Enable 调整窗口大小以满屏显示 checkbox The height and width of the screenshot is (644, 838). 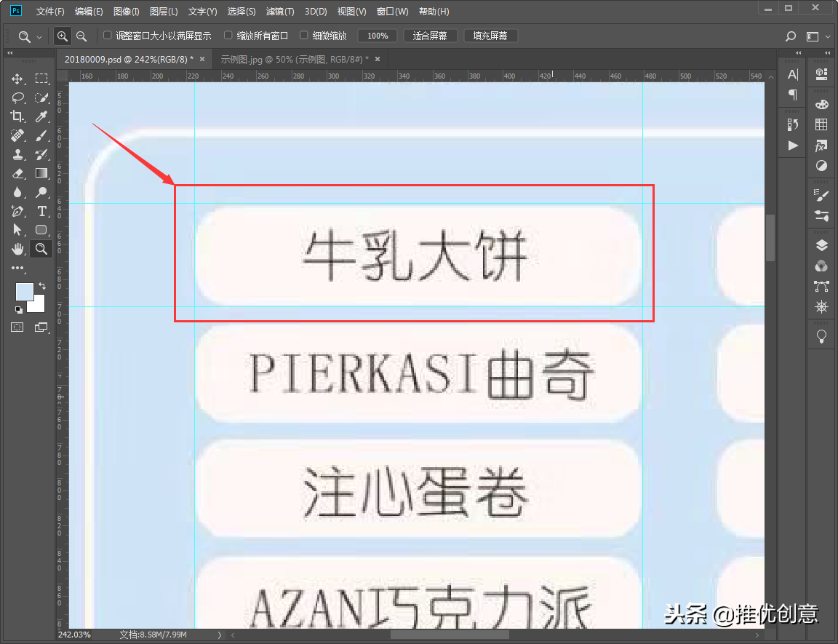108,35
